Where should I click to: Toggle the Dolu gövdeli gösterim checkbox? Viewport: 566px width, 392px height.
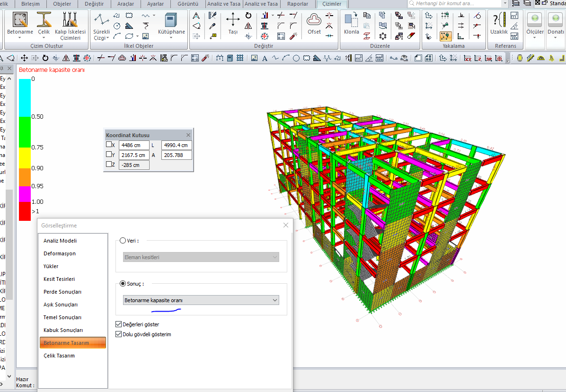118,334
